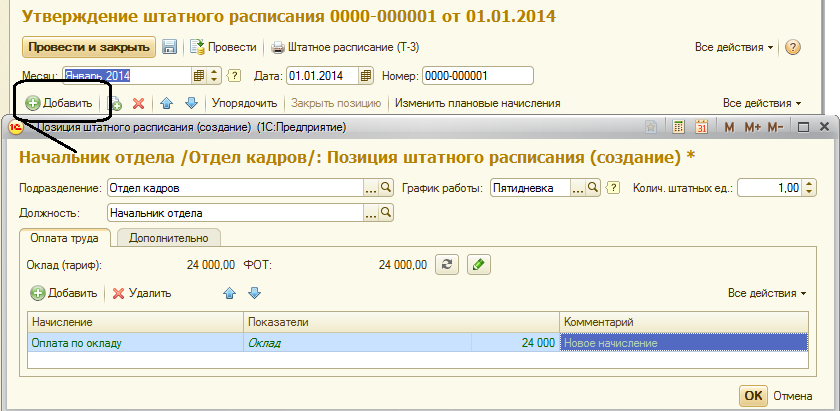
Task: Open selection '...' button for Подразделение
Action: tap(371, 188)
